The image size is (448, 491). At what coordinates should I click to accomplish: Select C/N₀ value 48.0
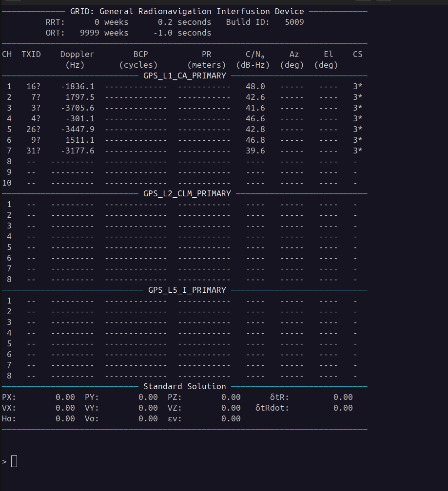pos(255,86)
